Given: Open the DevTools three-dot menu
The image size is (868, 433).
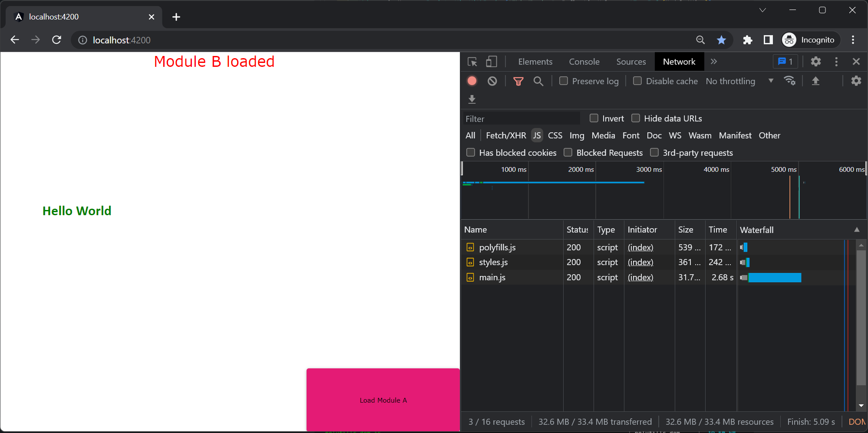Looking at the screenshot, I should tap(836, 62).
